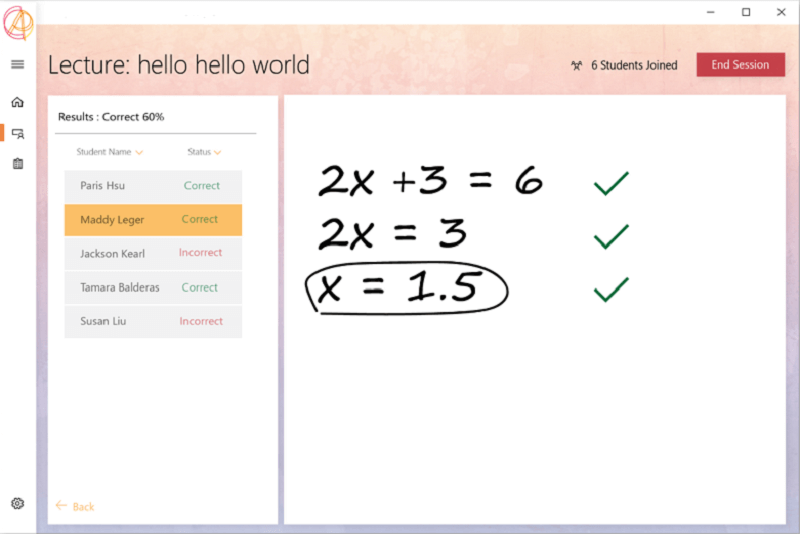Select the highlighted Maddy Leger row

pyautogui.click(x=153, y=220)
